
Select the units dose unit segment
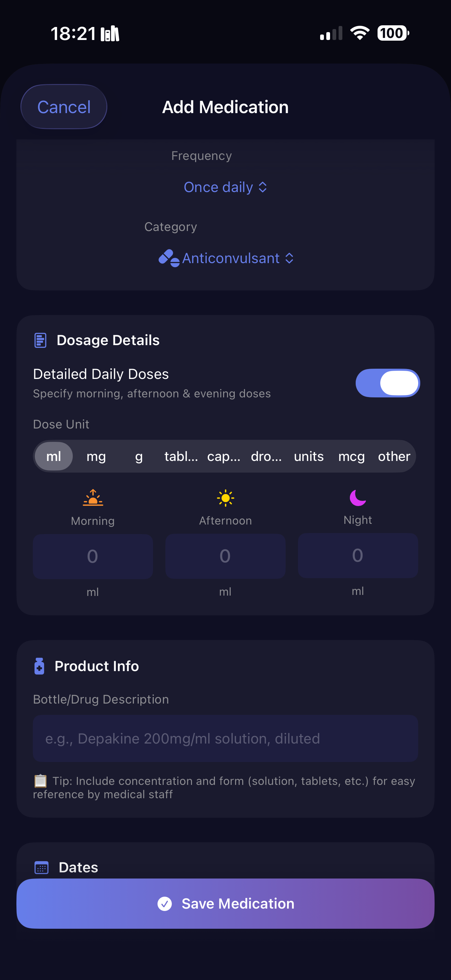point(309,457)
